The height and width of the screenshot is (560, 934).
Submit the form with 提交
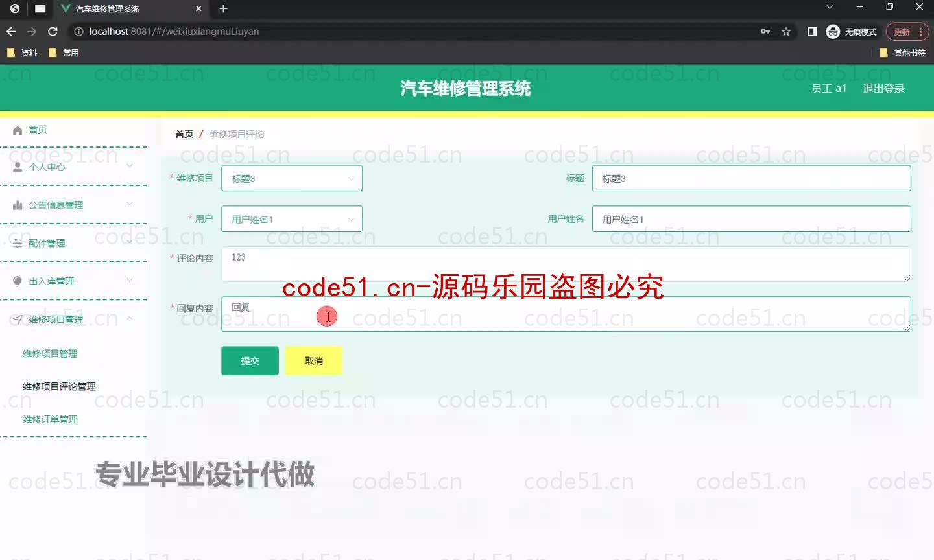pyautogui.click(x=250, y=361)
